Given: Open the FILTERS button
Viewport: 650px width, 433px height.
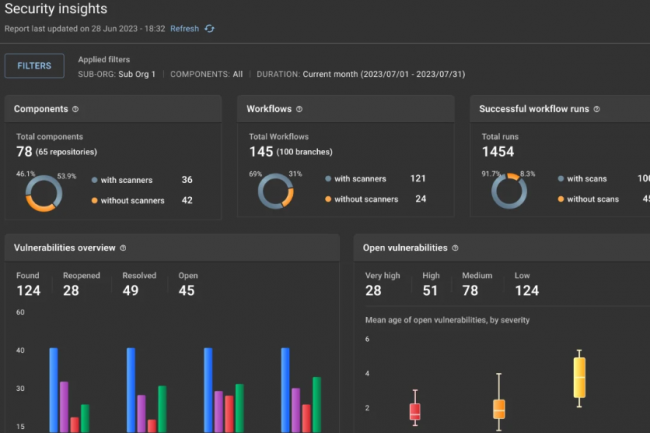Looking at the screenshot, I should tap(35, 66).
